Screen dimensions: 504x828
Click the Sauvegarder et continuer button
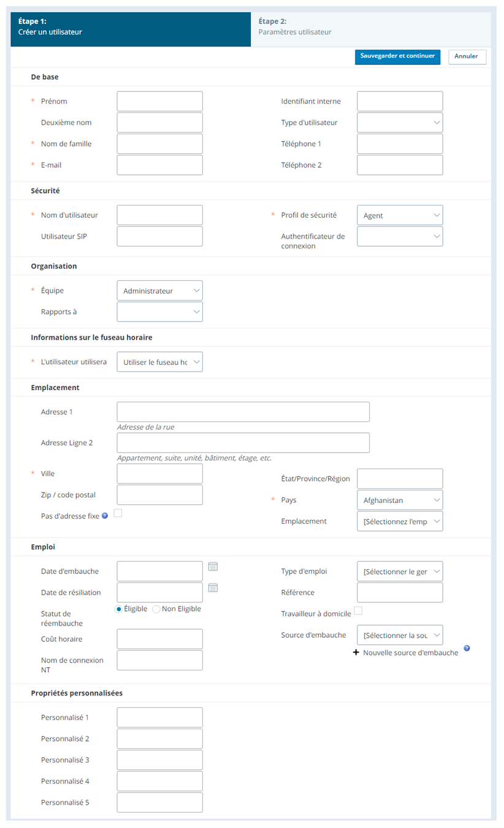(397, 56)
